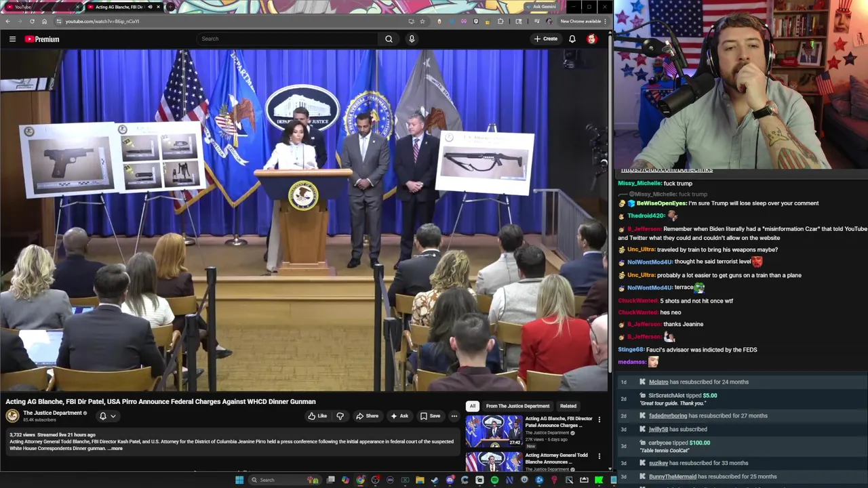Expand description with ...more
Image resolution: width=868 pixels, height=488 pixels.
point(115,449)
